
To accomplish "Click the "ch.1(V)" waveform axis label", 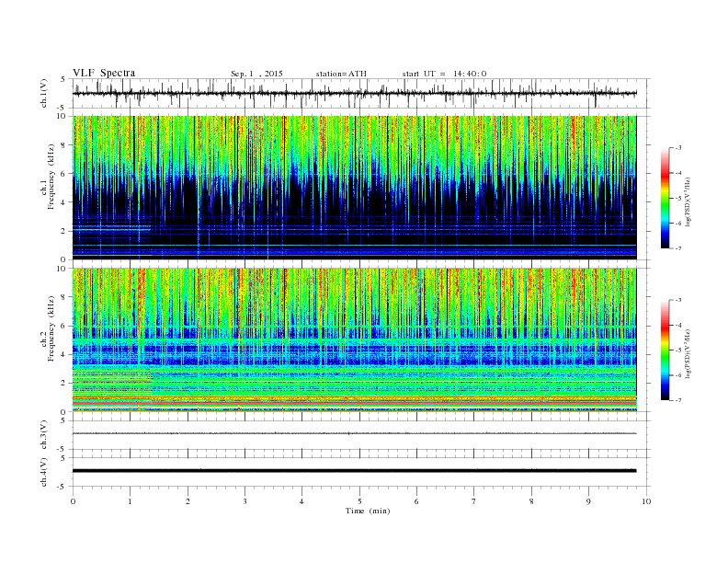I will pyautogui.click(x=44, y=93).
